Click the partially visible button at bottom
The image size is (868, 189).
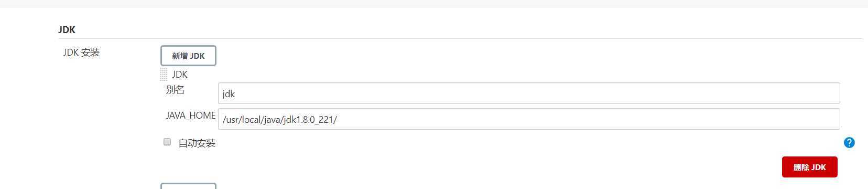[x=188, y=186]
